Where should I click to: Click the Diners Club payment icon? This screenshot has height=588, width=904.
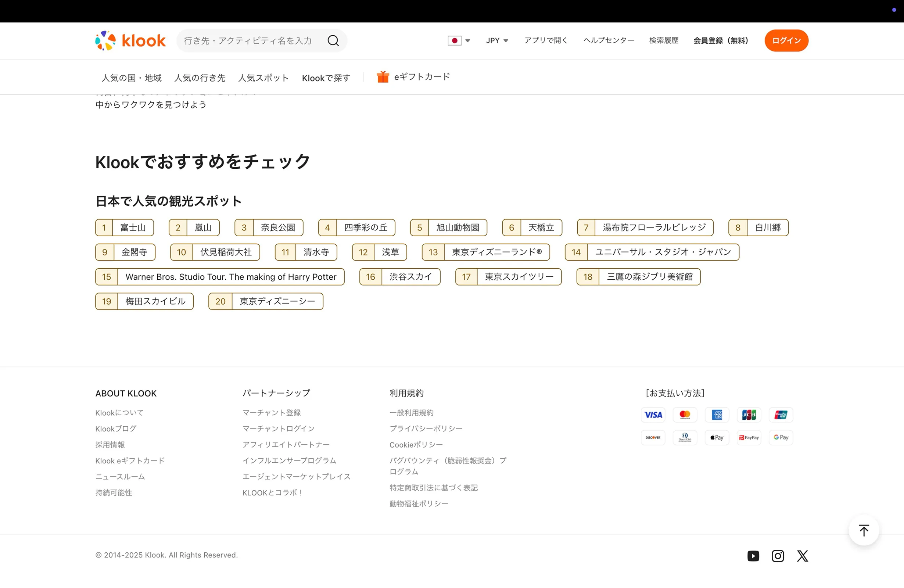(685, 438)
